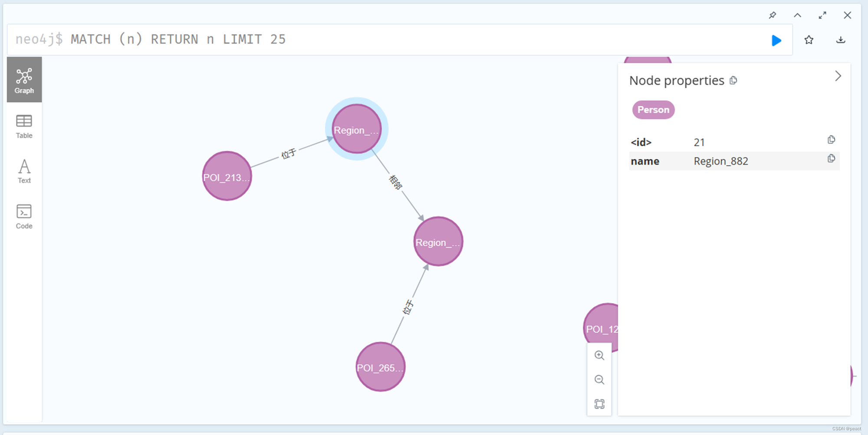Copy all node properties using copy icon
Screen dimensions: 868x435
coord(733,80)
